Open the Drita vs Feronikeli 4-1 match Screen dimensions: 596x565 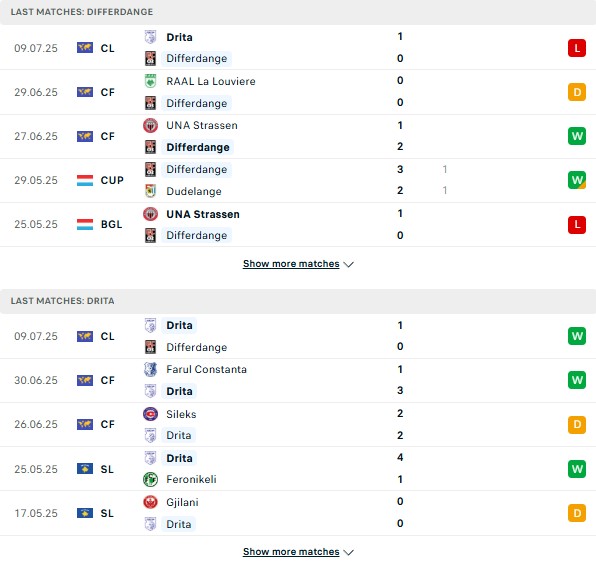(x=298, y=468)
